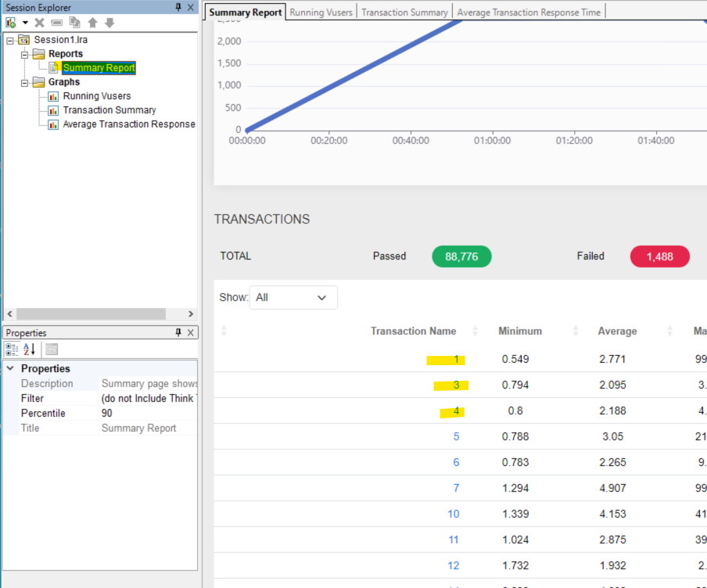Sort by the Transaction Name column
The height and width of the screenshot is (588, 707).
pyautogui.click(x=414, y=331)
